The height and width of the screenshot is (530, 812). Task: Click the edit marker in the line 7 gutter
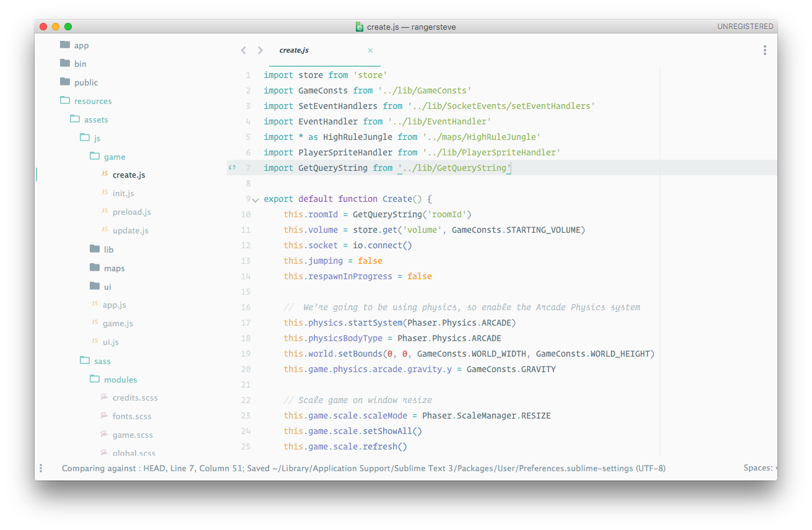[x=233, y=167]
